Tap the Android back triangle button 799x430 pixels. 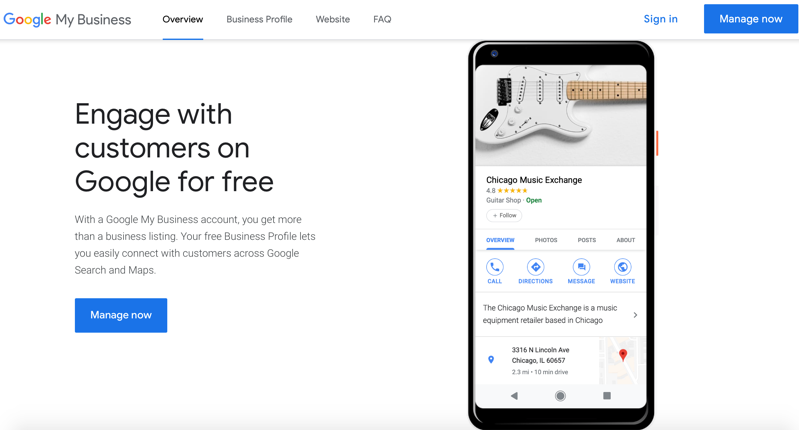coord(514,396)
